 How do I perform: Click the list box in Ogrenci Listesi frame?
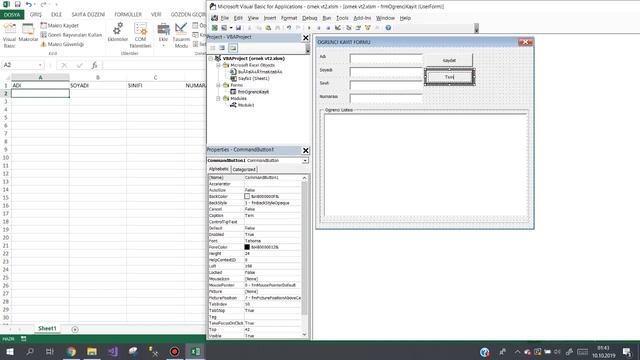pyautogui.click(x=426, y=165)
